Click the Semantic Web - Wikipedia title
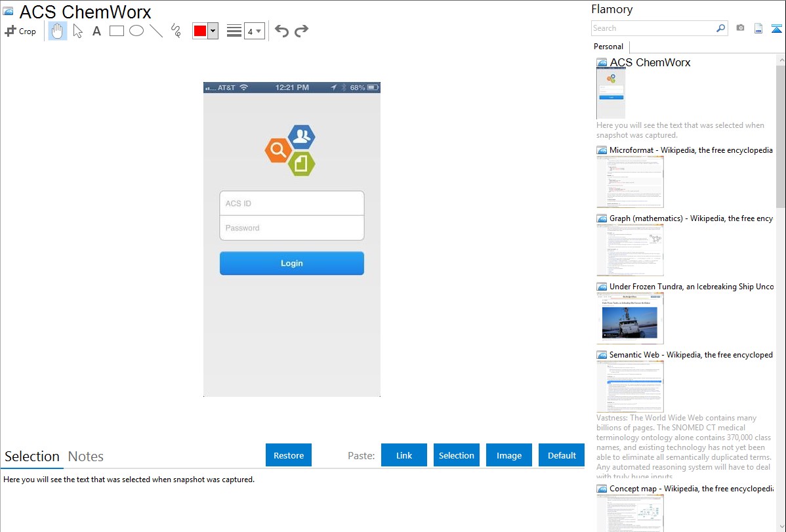 [x=691, y=355]
